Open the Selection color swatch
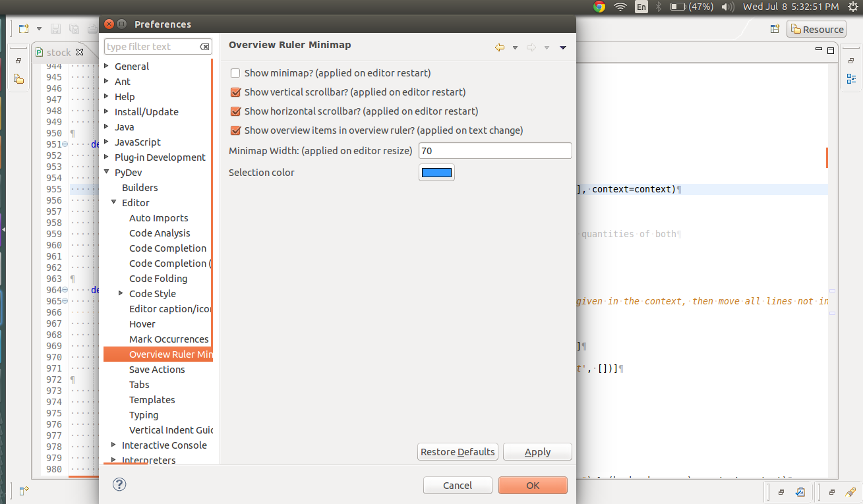This screenshot has height=504, width=863. coord(436,172)
